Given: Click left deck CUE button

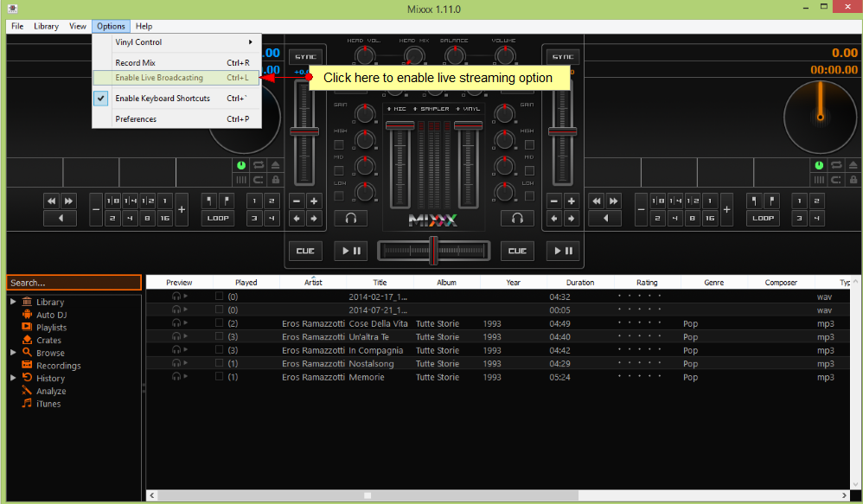Looking at the screenshot, I should point(305,251).
